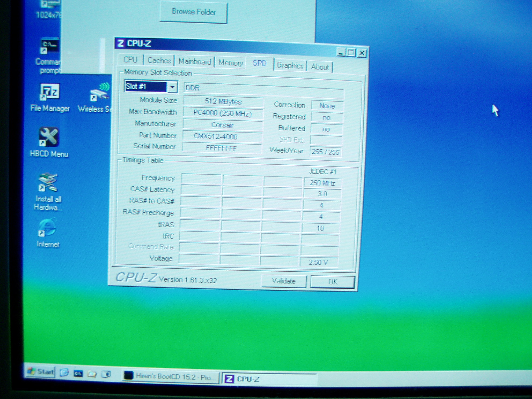Select the Memory tab
The image size is (532, 399).
[231, 63]
